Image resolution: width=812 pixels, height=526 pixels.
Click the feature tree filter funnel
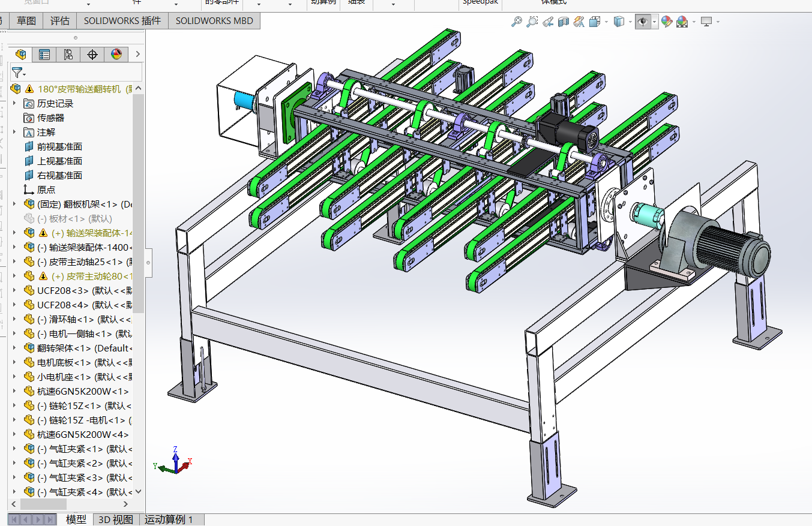[18, 73]
